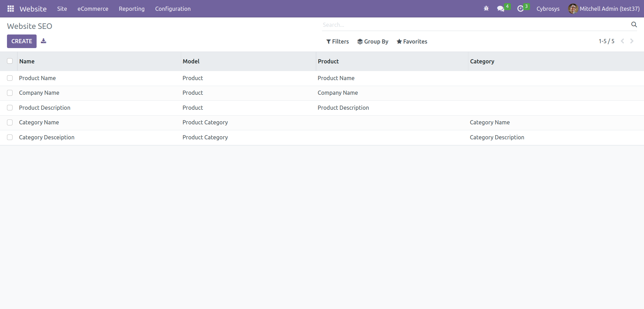Open the activities clock icon
Screen dimensions: 644x309
520,9
